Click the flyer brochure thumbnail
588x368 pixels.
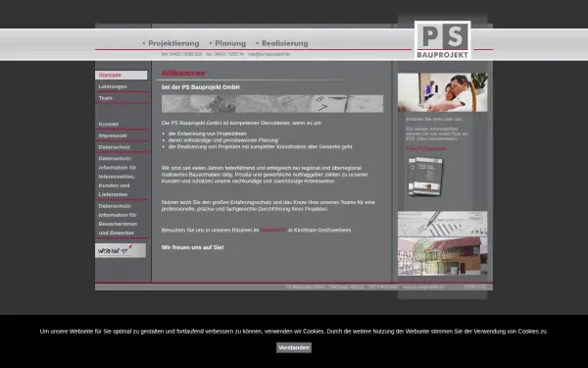(x=425, y=176)
